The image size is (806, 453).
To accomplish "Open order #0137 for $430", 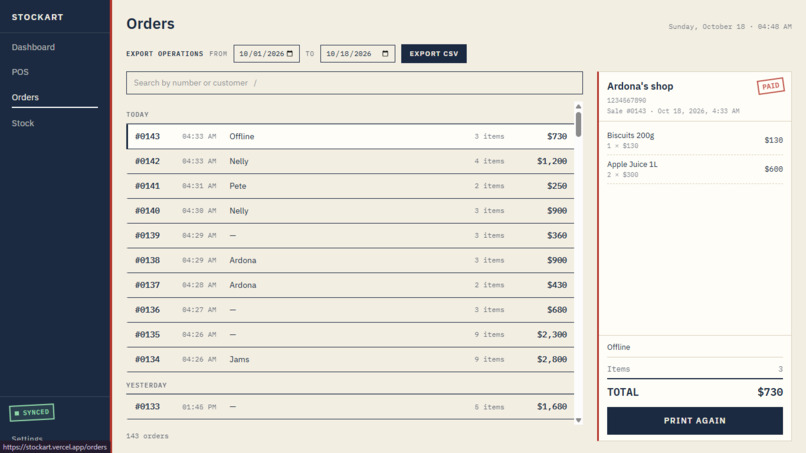I will (350, 285).
